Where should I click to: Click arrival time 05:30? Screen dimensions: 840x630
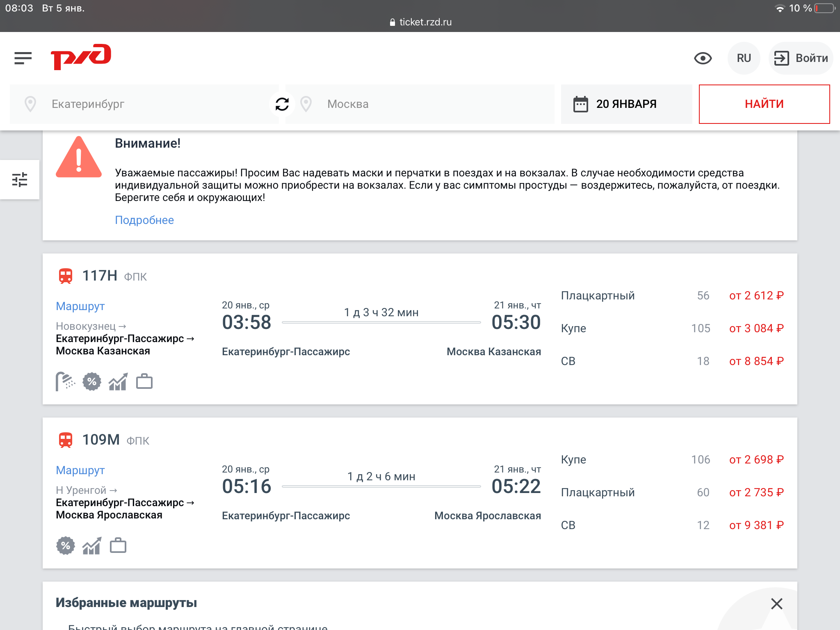pyautogui.click(x=516, y=322)
